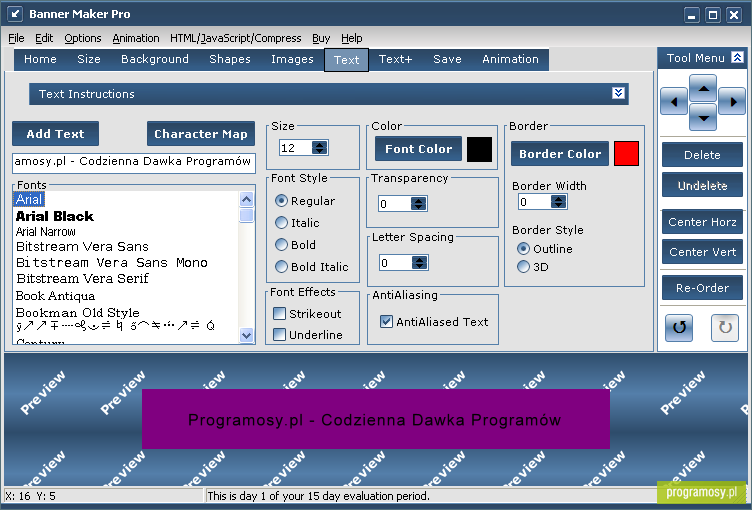
Task: Adjust the font Size spinner arrows
Action: (x=319, y=147)
